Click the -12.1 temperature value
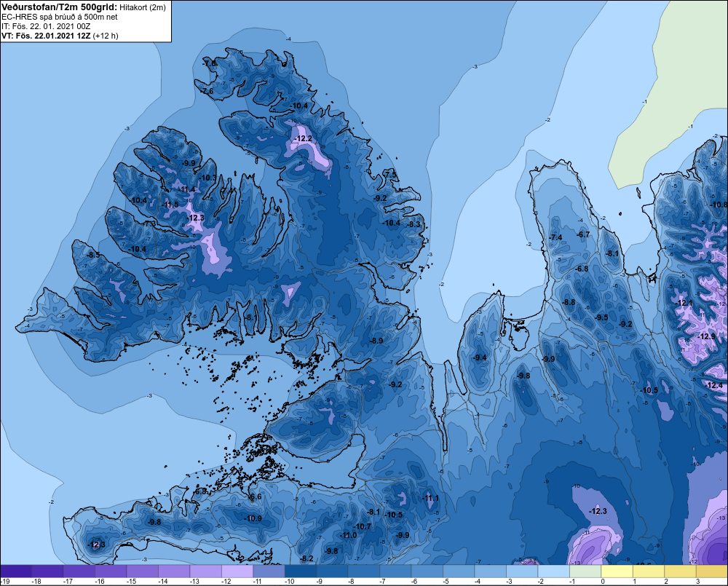The height and width of the screenshot is (586, 728). click(684, 304)
